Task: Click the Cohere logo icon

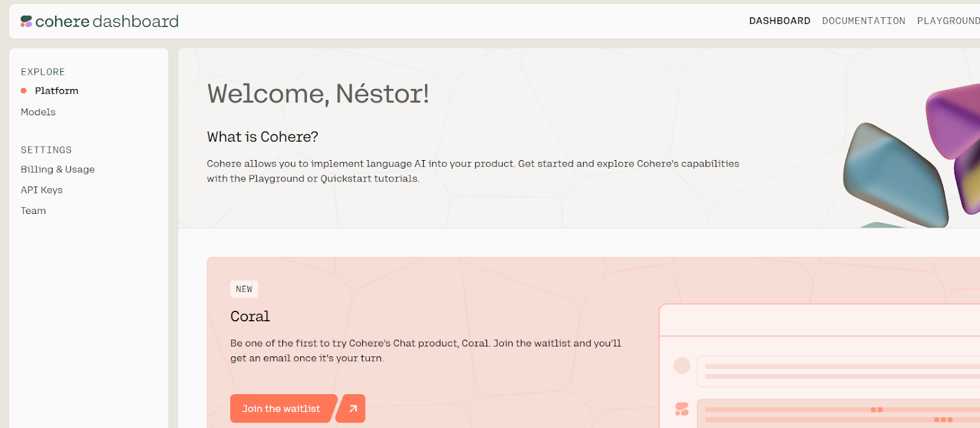Action: pos(26,21)
